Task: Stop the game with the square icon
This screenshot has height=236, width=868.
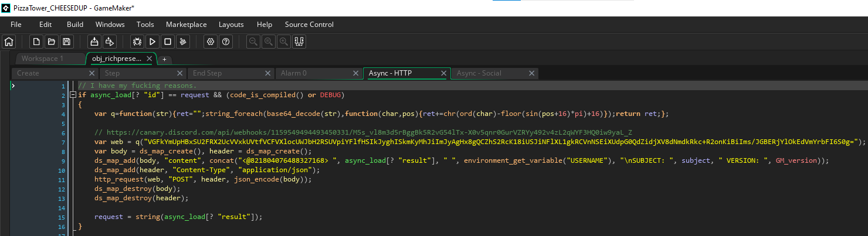Action: click(168, 42)
